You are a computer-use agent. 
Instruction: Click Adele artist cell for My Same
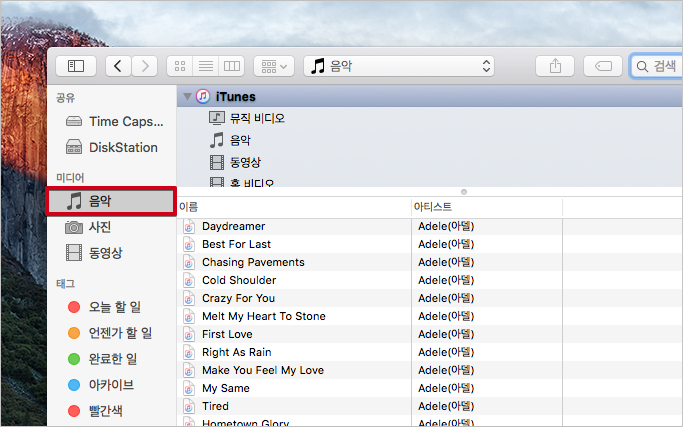[446, 388]
